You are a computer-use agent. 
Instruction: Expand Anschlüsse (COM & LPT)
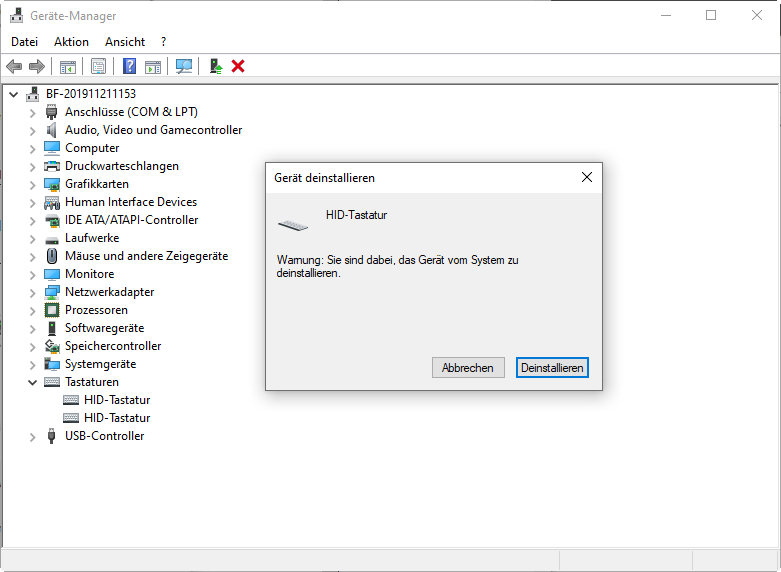tap(32, 113)
